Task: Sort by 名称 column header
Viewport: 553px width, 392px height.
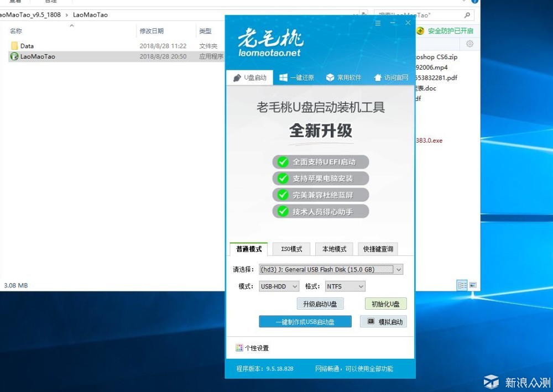Action: pyautogui.click(x=16, y=31)
